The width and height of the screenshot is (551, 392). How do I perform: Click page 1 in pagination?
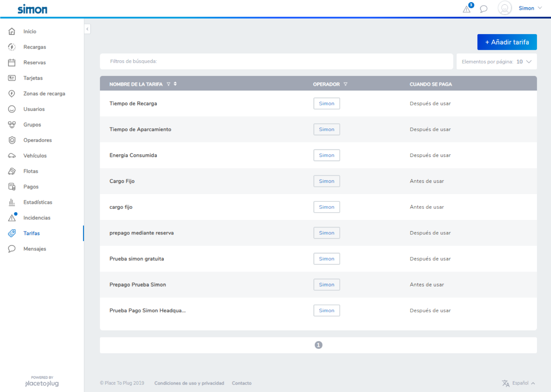(319, 345)
